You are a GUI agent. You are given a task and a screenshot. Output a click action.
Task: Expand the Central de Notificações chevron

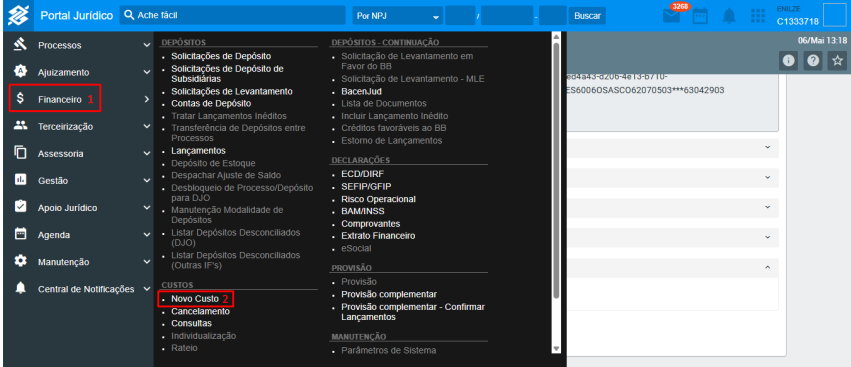point(146,289)
